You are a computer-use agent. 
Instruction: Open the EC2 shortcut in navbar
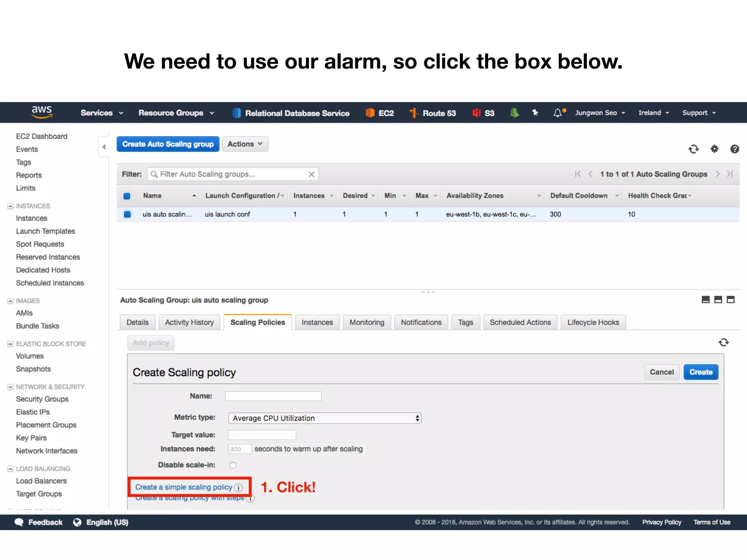[x=380, y=113]
